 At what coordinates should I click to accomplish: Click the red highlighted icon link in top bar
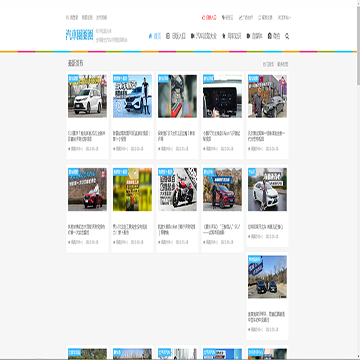pyautogui.click(x=209, y=18)
